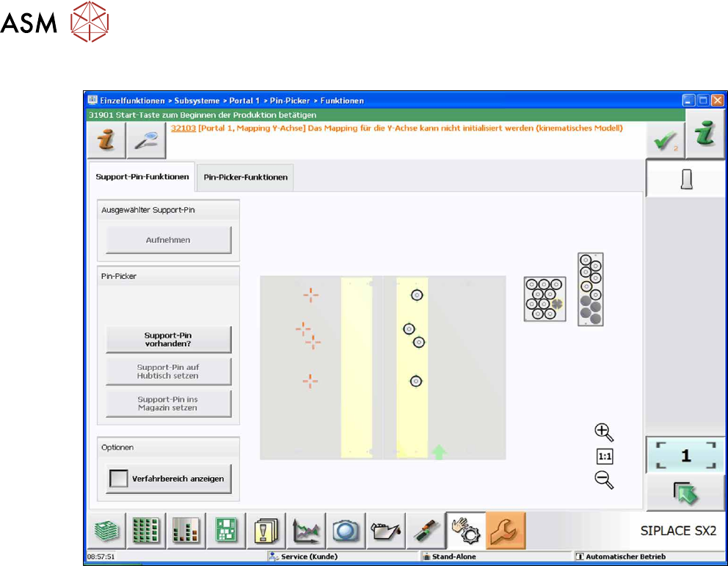
Task: Select the top support pin on yellow strip
Action: pyautogui.click(x=417, y=295)
